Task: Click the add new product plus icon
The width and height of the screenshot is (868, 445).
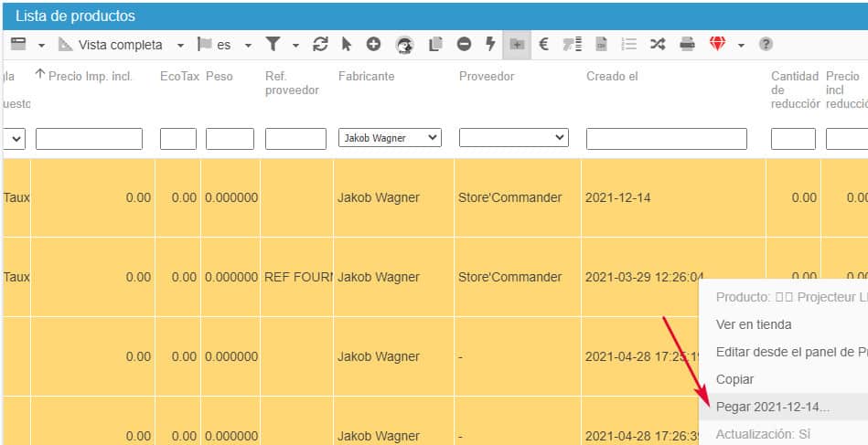Action: tap(373, 44)
